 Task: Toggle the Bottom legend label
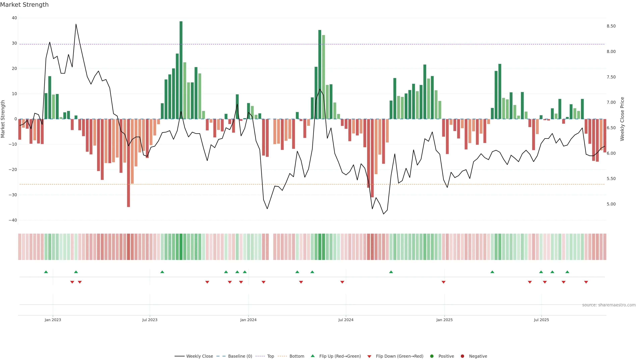pyautogui.click(x=297, y=356)
